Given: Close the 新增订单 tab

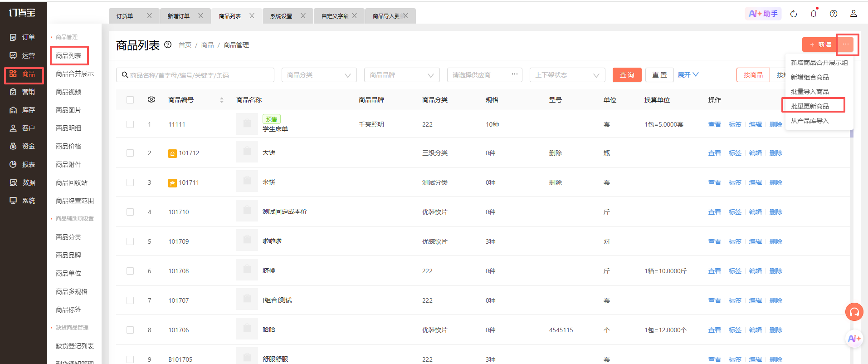Looking at the screenshot, I should 200,16.
